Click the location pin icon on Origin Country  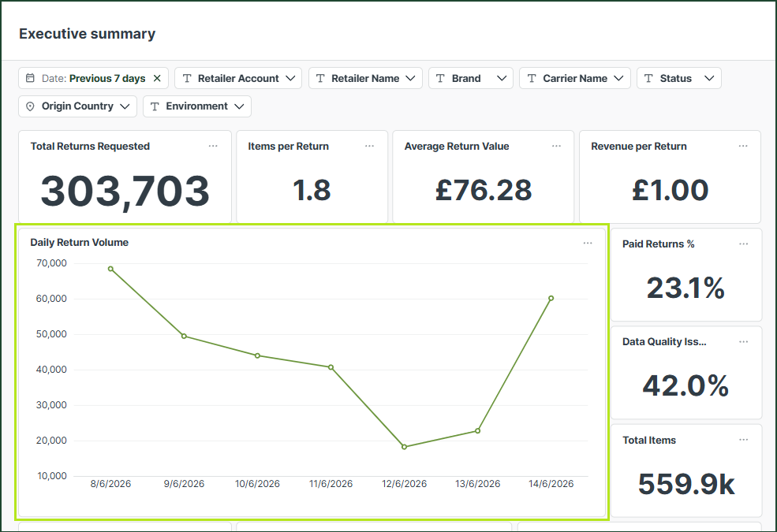[x=30, y=106]
